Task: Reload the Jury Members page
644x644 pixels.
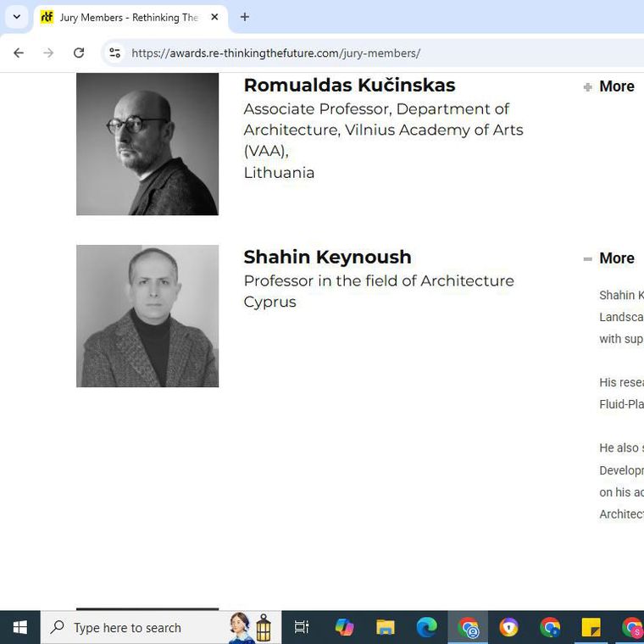Action: coord(79,53)
